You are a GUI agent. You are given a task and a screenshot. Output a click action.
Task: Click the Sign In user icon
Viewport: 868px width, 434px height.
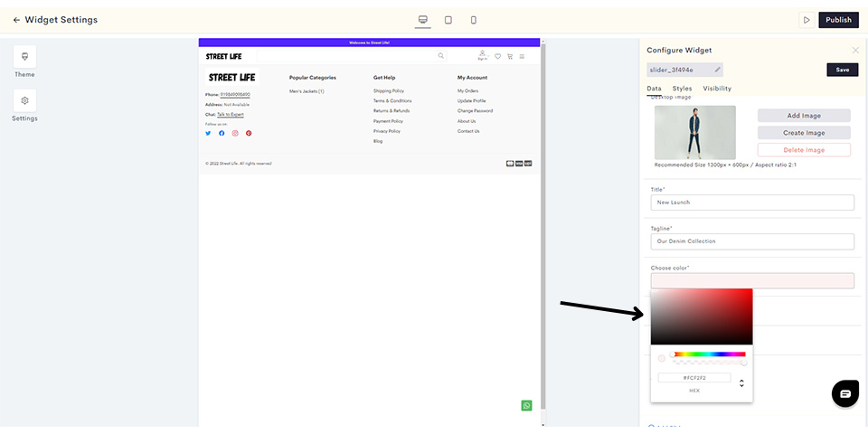[482, 55]
